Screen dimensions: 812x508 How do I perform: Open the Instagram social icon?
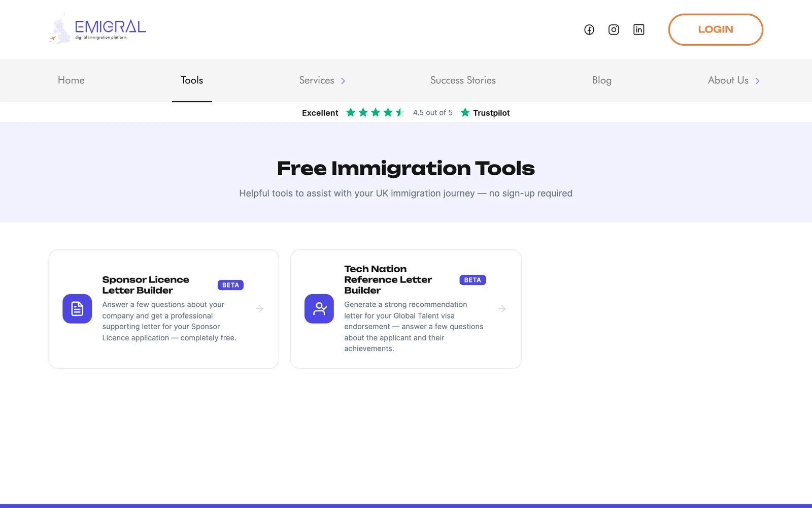pyautogui.click(x=614, y=29)
